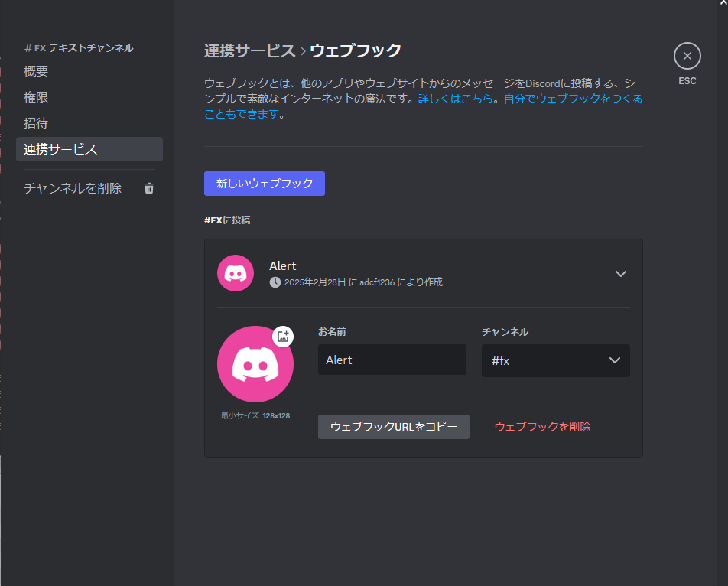The width and height of the screenshot is (728, 586).
Task: Click ウェブフックURLをコピー button
Action: [x=394, y=427]
